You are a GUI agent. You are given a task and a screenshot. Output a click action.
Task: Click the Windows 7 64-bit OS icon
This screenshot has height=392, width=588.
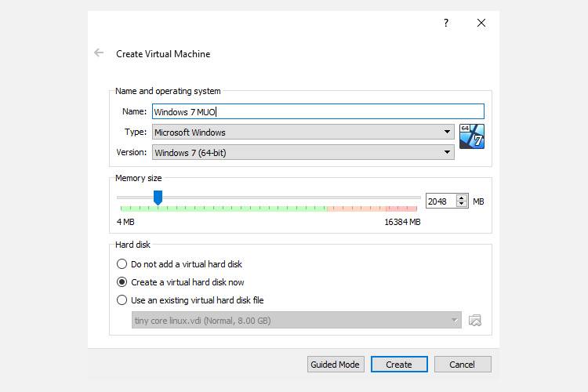[x=472, y=136]
